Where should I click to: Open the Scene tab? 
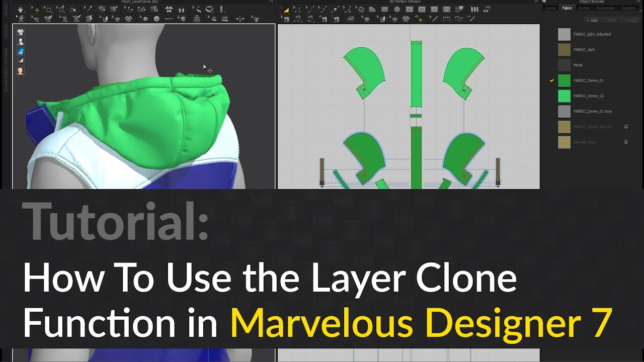coord(551,8)
